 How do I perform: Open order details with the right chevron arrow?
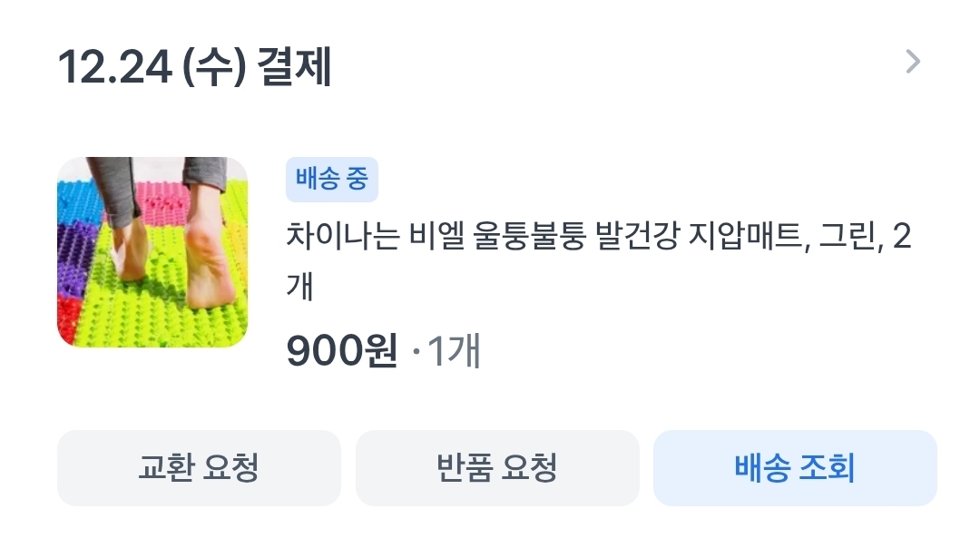[x=913, y=62]
